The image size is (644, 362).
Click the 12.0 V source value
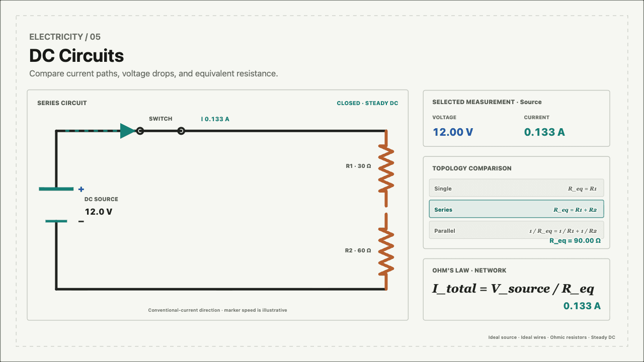click(99, 212)
